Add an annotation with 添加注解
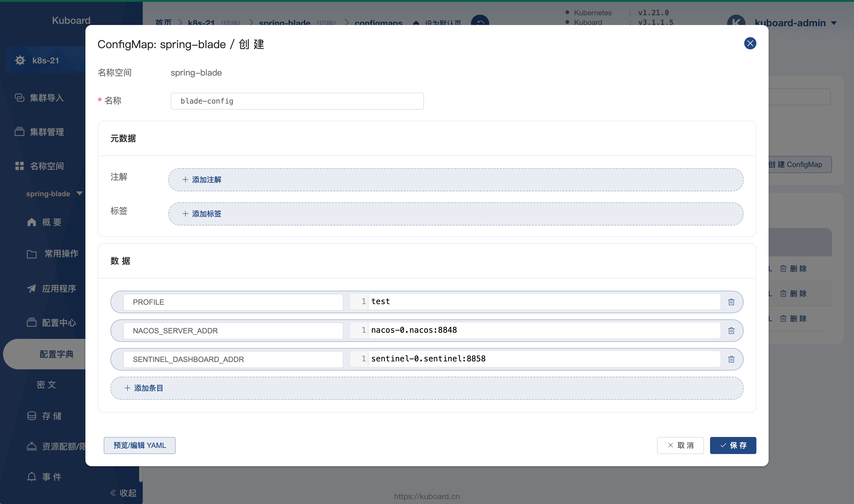854x504 pixels. (455, 180)
